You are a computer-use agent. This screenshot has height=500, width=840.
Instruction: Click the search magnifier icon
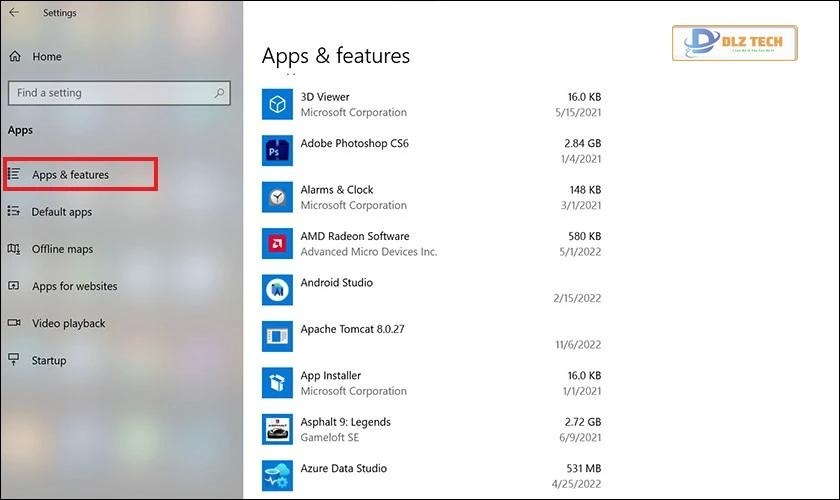coord(219,93)
